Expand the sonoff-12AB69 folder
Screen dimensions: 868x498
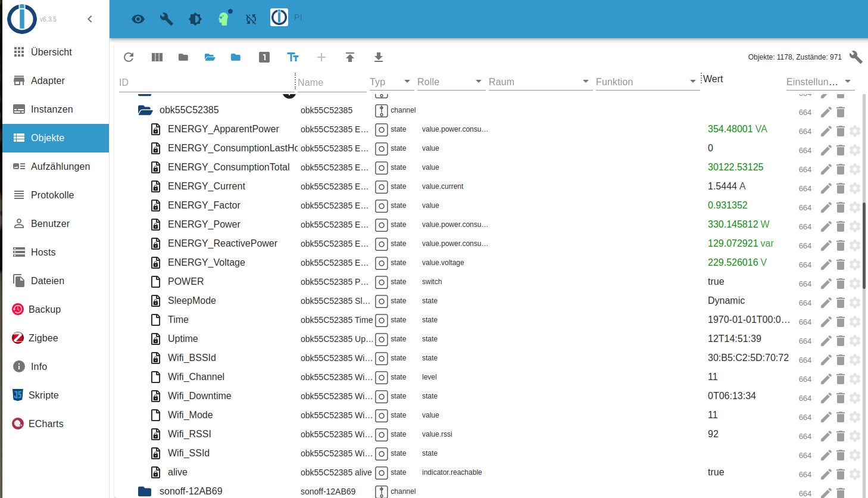coord(145,491)
